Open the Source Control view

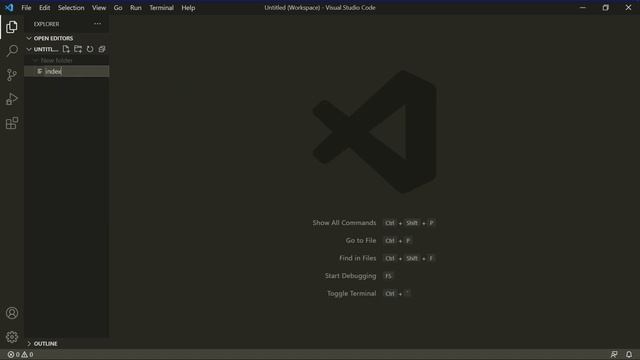pos(12,75)
